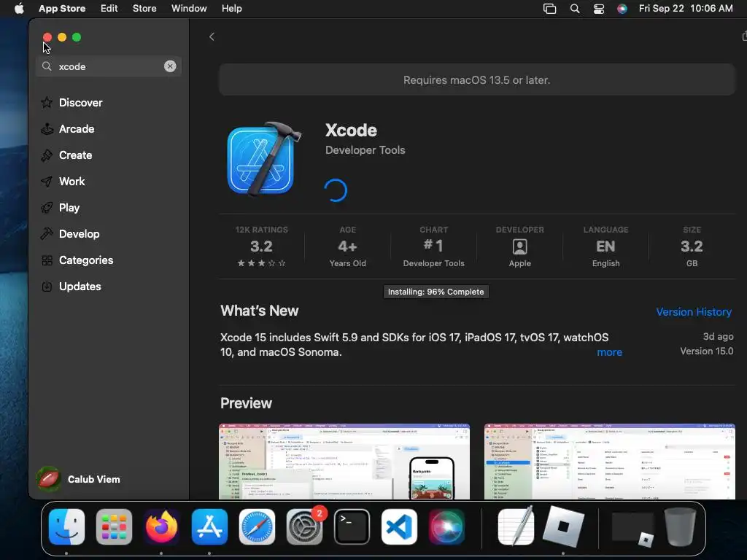Click the #1 Developer Tools chart rank

point(433,246)
